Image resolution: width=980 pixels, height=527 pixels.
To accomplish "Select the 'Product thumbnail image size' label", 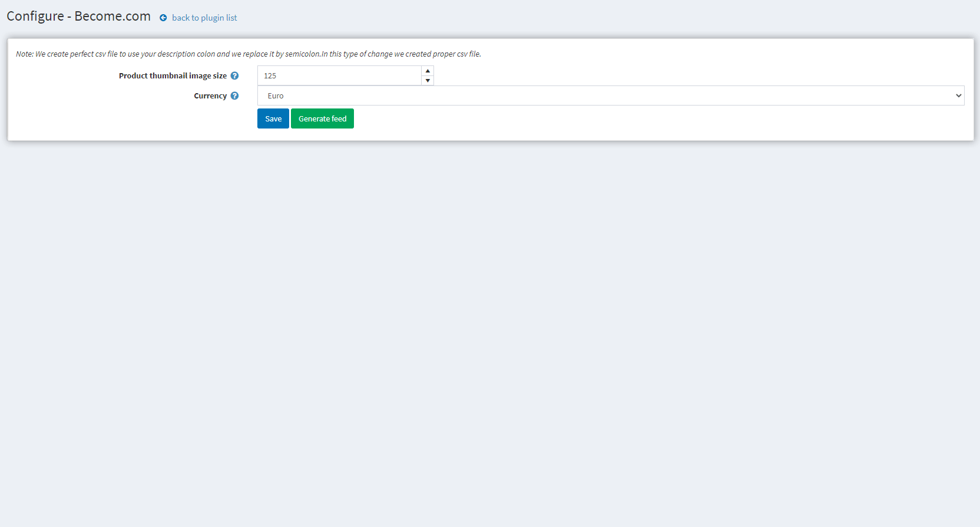I will tap(173, 75).
